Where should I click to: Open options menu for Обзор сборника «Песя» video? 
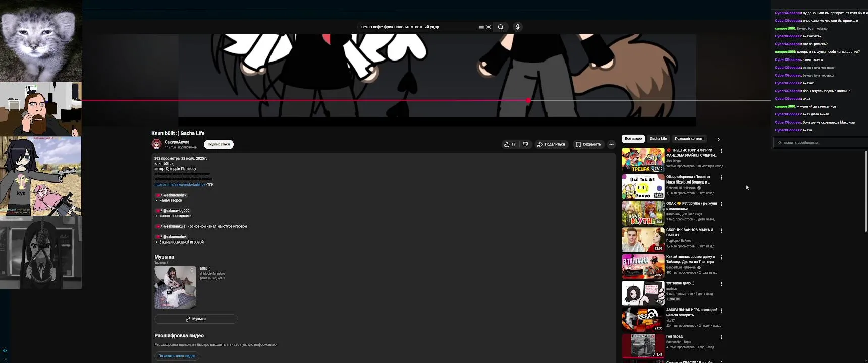coord(721,177)
